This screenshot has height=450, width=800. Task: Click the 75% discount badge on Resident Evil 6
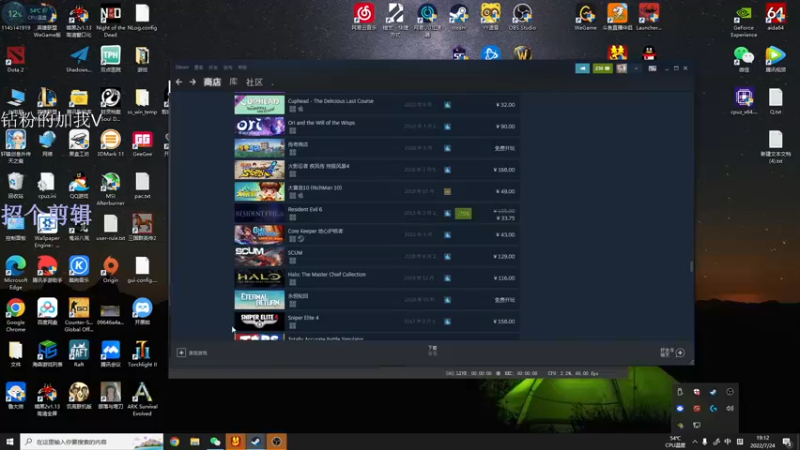point(463,213)
